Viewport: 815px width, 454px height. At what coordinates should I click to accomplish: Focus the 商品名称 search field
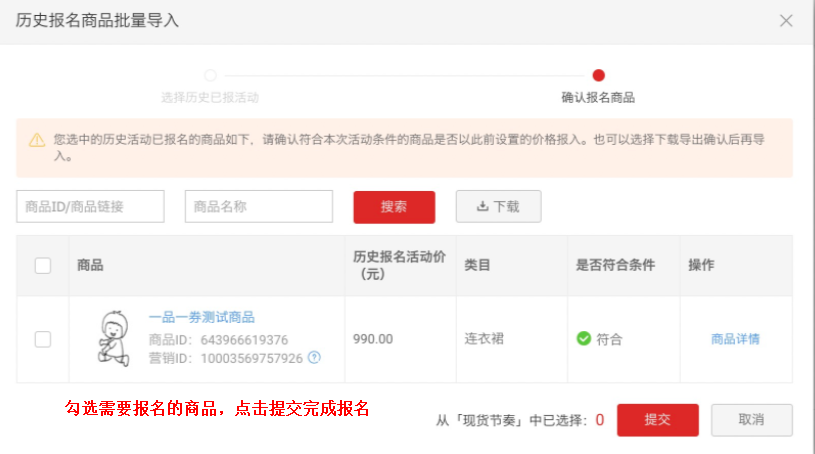[x=258, y=207]
